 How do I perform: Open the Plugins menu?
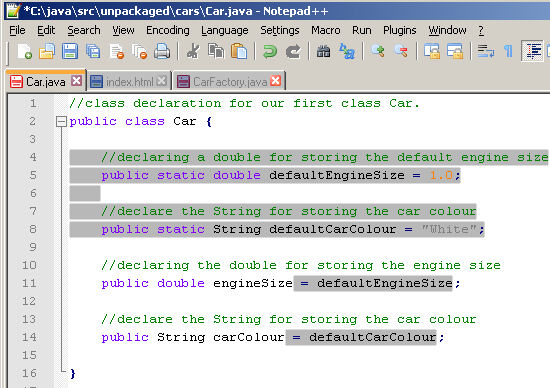point(400,31)
